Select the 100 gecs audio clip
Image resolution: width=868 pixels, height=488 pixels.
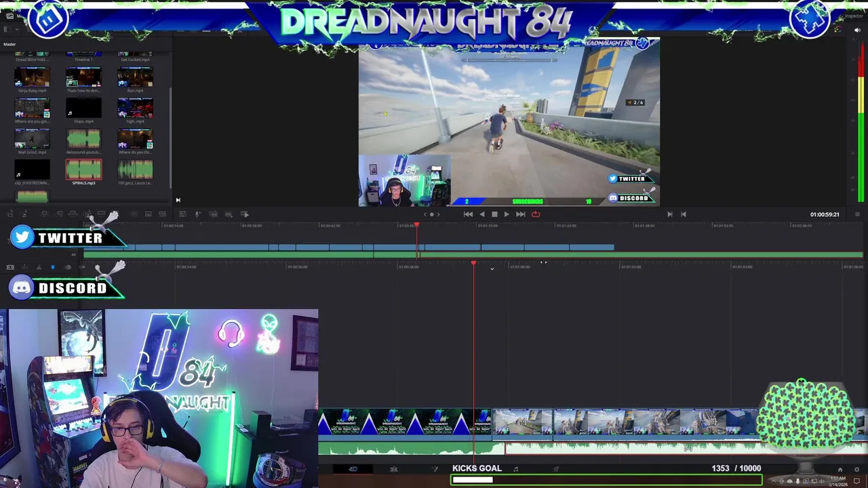click(135, 169)
